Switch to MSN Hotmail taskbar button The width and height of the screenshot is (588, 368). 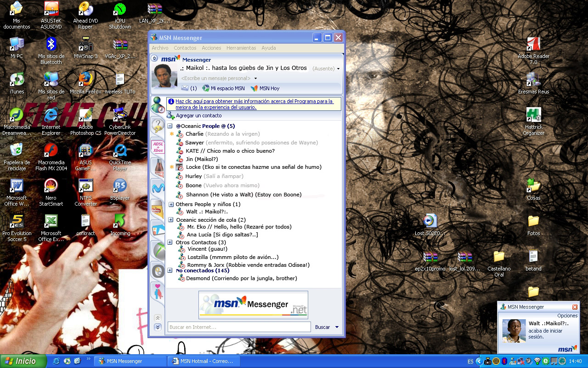pyautogui.click(x=204, y=361)
